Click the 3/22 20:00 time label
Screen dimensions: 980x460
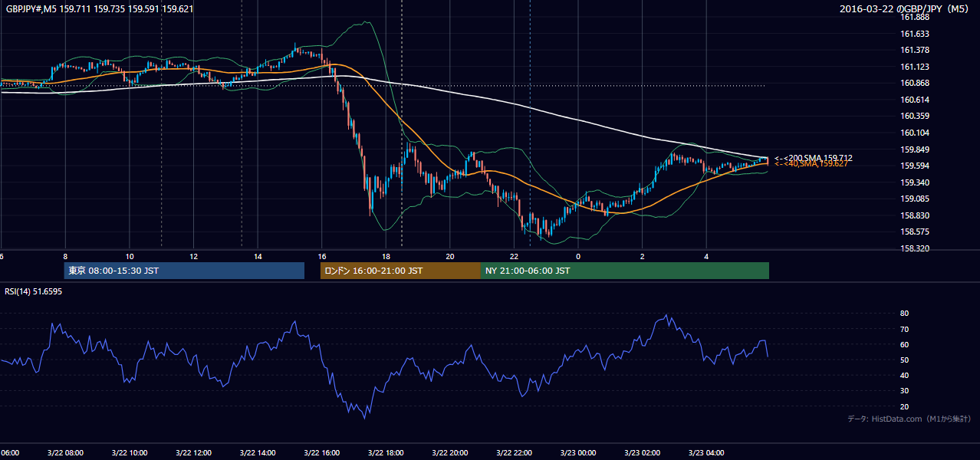click(x=449, y=453)
